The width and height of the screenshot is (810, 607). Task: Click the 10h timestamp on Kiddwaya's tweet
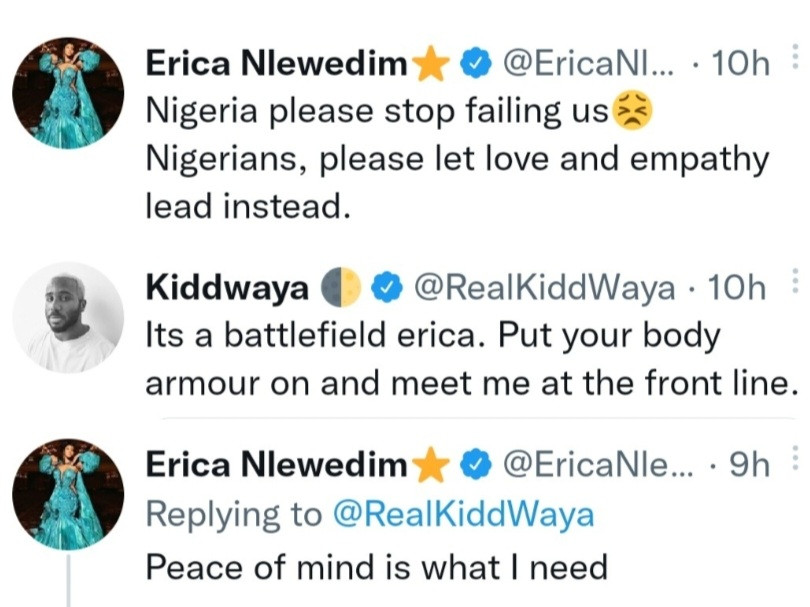pyautogui.click(x=738, y=289)
